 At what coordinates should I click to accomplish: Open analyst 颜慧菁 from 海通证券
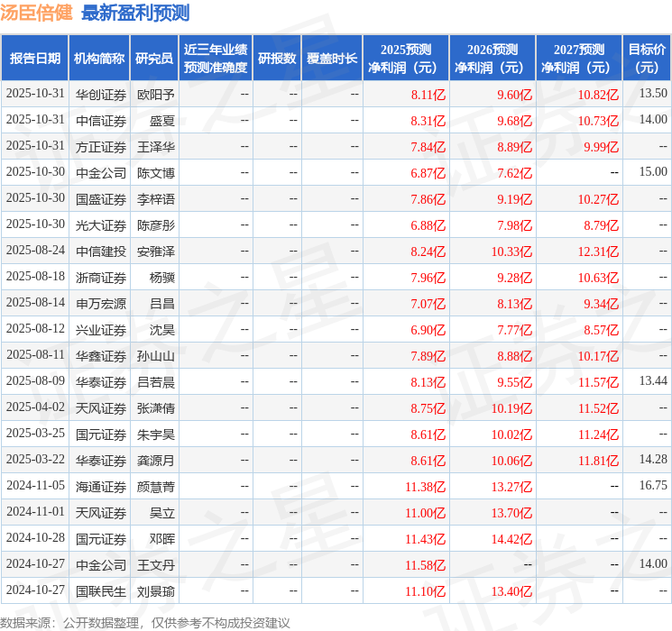click(x=155, y=486)
